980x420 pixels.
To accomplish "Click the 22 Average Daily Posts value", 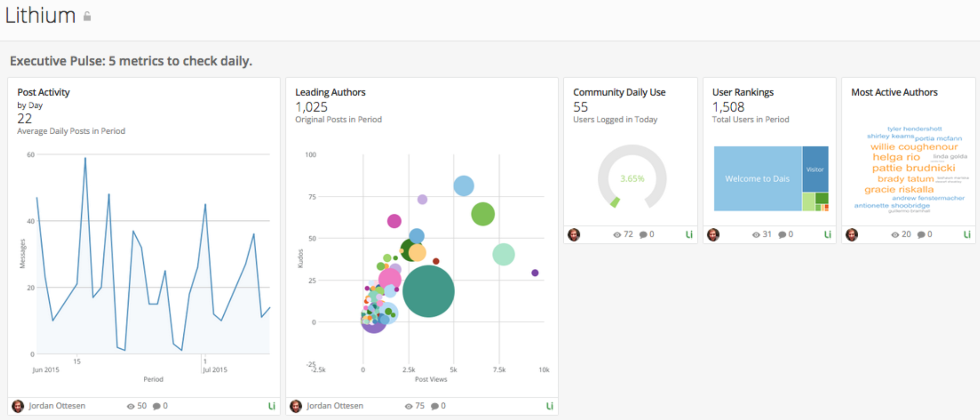I will point(25,118).
